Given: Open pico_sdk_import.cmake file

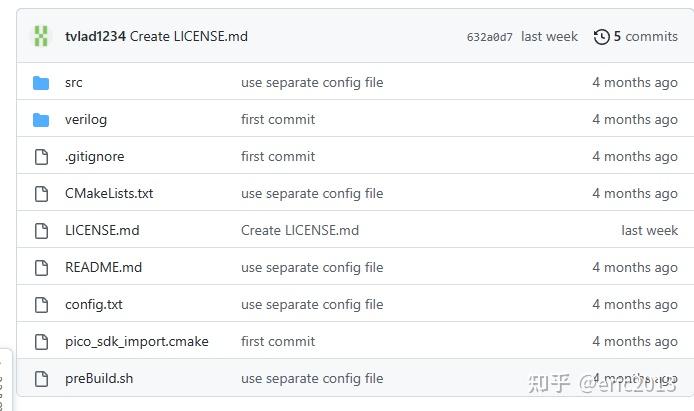Looking at the screenshot, I should (137, 342).
